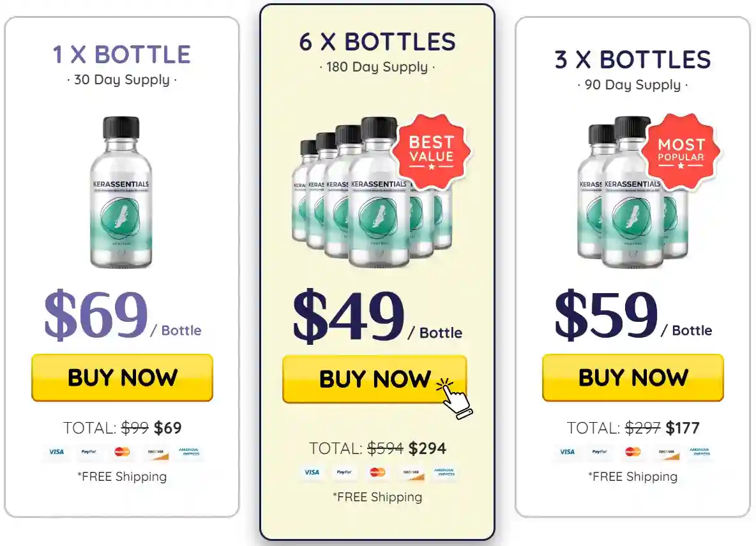Screen dimensions: 756x546
Task: Select the American Express icon under 3 bottles
Action: point(700,452)
